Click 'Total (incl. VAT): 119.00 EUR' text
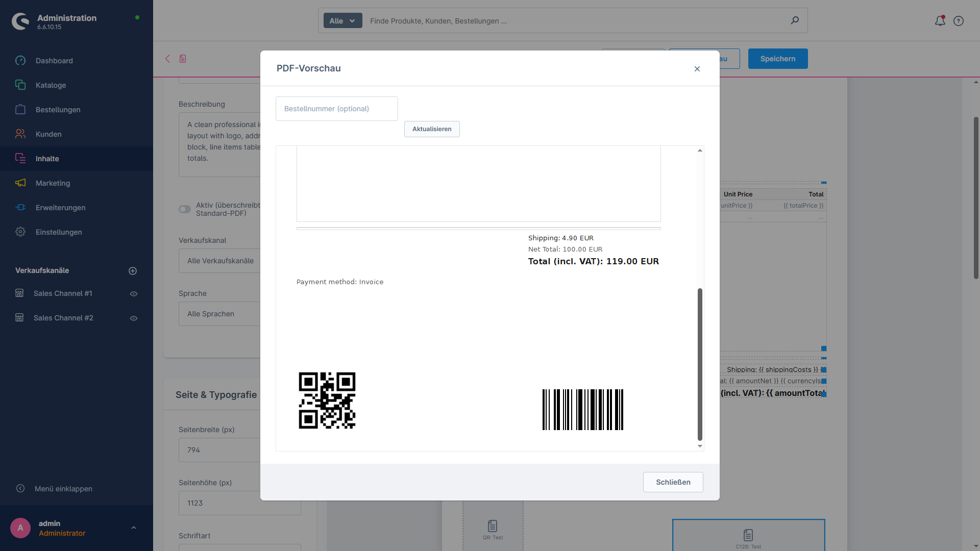Screen dimensions: 980x551 tap(594, 261)
